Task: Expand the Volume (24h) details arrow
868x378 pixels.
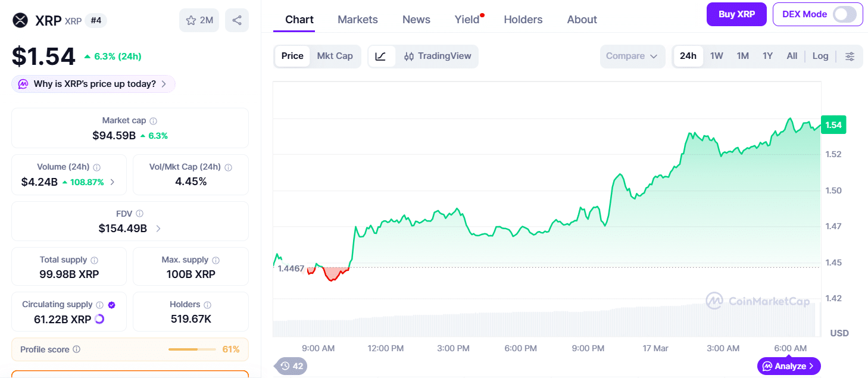Action: tap(113, 182)
